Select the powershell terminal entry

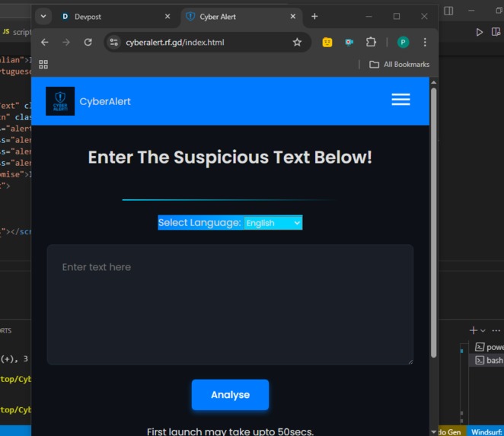(489, 347)
